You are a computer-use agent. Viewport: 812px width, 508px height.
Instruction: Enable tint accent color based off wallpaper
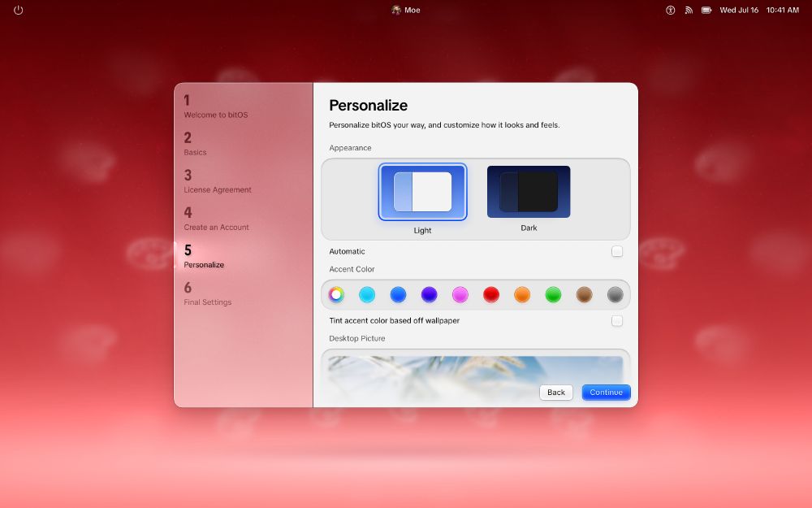(617, 321)
